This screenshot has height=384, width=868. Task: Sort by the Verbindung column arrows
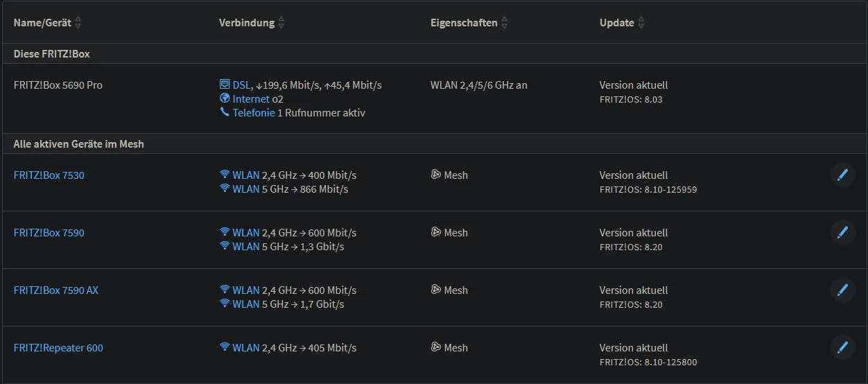click(281, 23)
